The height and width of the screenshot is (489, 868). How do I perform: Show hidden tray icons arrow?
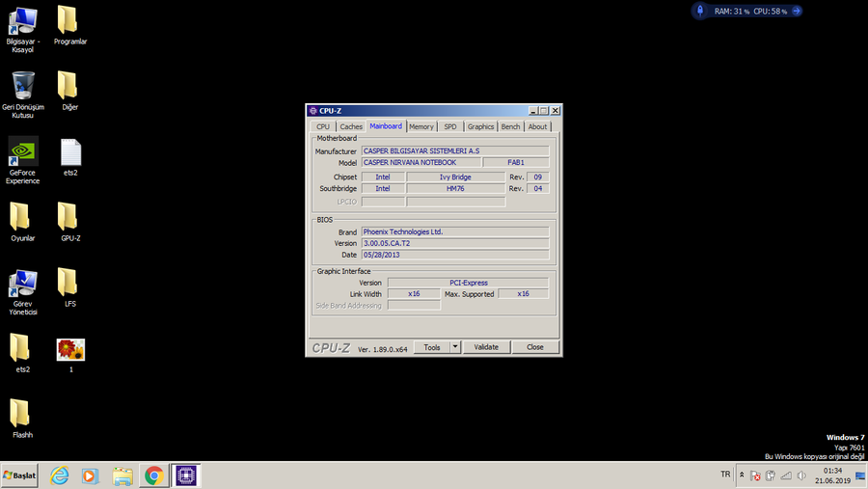click(742, 475)
